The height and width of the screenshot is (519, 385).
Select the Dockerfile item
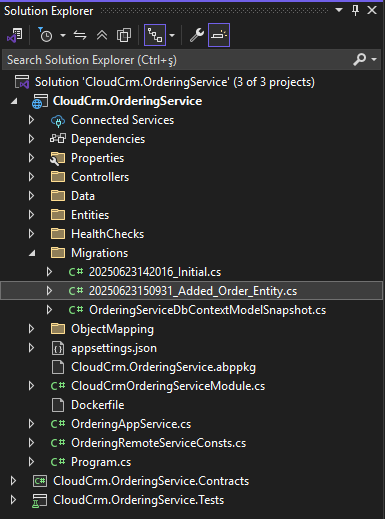pos(97,405)
